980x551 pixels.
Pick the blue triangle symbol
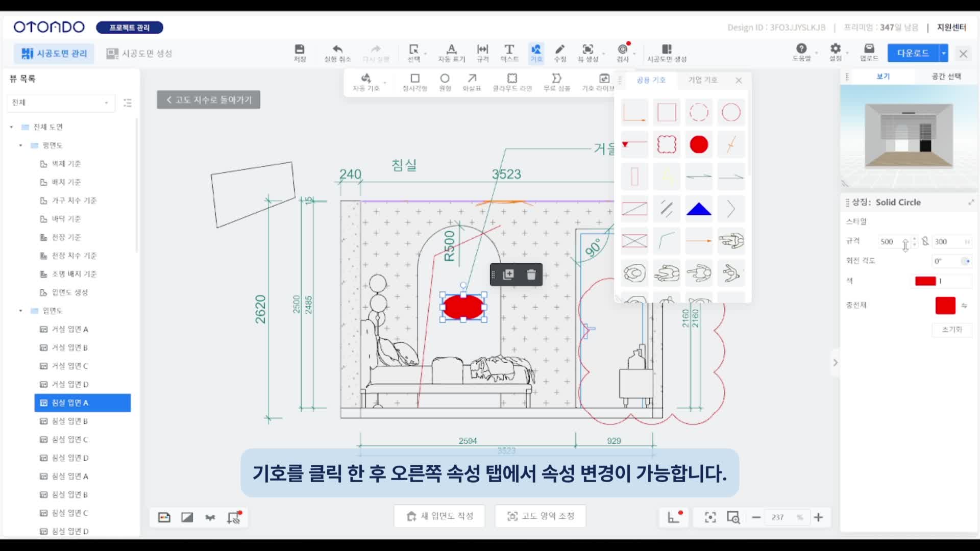[x=699, y=209]
